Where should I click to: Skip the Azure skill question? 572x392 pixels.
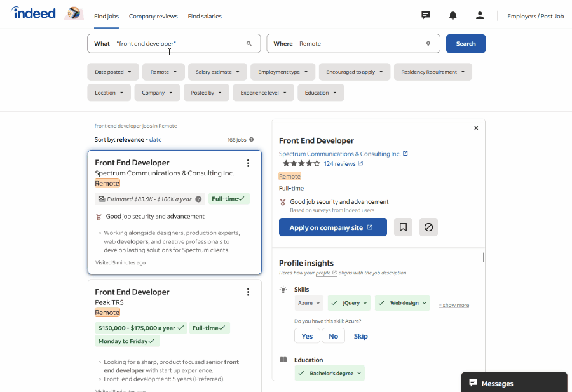(x=360, y=336)
